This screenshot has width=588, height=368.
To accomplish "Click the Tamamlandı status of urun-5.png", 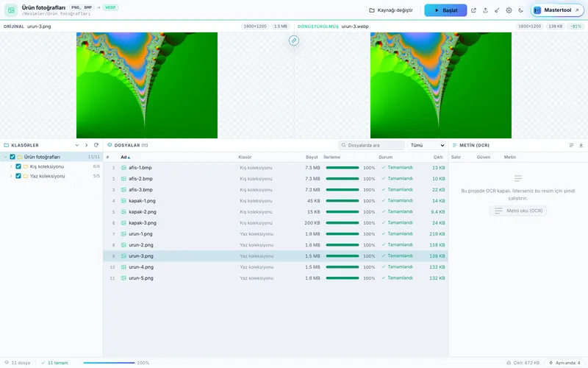I will coord(400,278).
